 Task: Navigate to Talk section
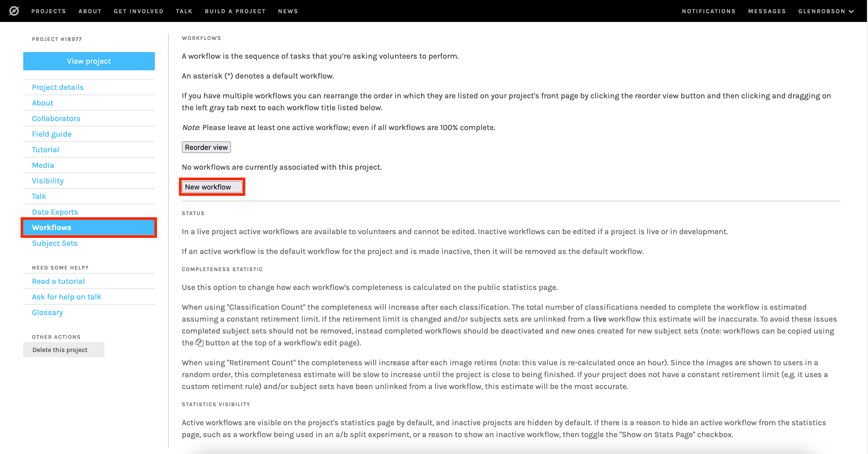click(x=40, y=196)
